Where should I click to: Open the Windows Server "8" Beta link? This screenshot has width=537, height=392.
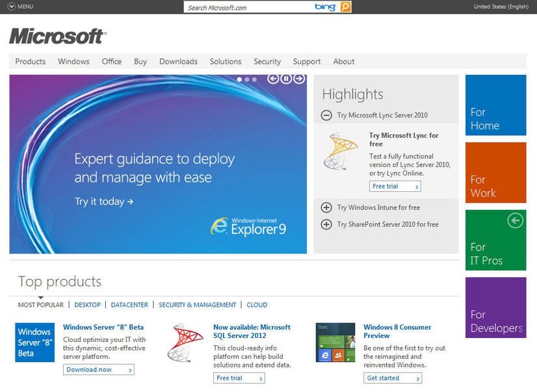point(103,327)
